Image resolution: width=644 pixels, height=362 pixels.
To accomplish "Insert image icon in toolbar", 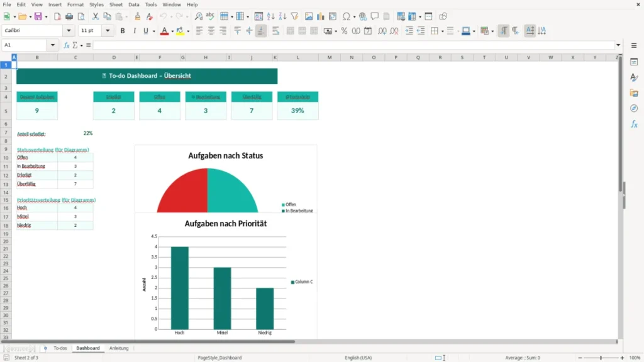I will (309, 16).
